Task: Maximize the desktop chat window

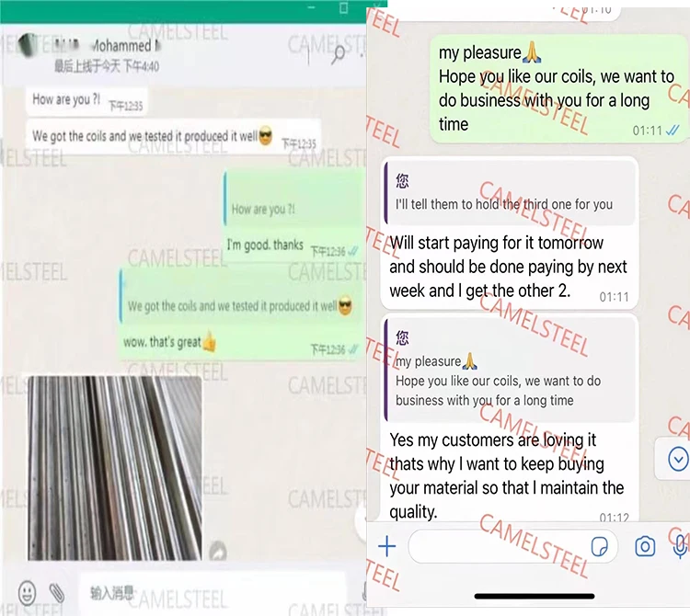Action: (344, 7)
